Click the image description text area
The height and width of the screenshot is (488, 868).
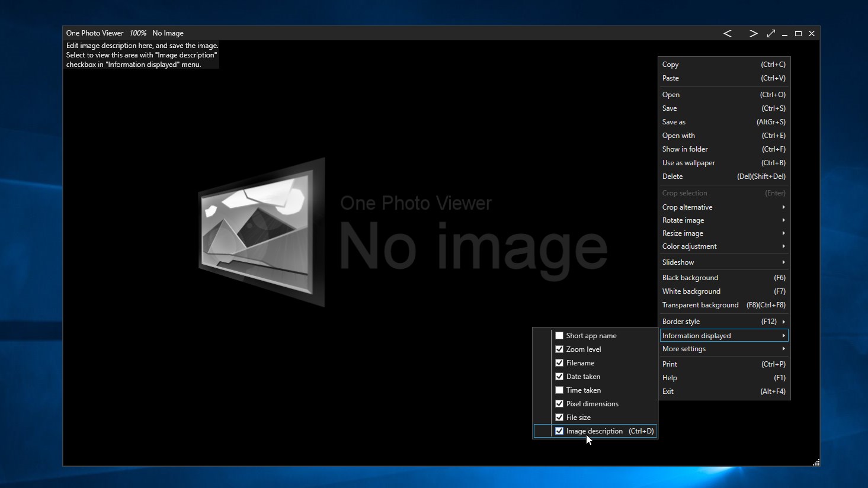pyautogui.click(x=142, y=55)
